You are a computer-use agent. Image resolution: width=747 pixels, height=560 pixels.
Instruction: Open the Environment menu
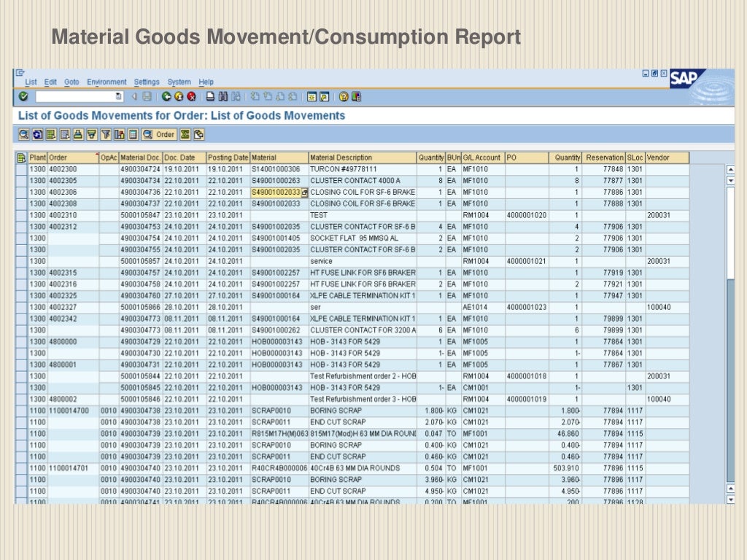(x=107, y=82)
